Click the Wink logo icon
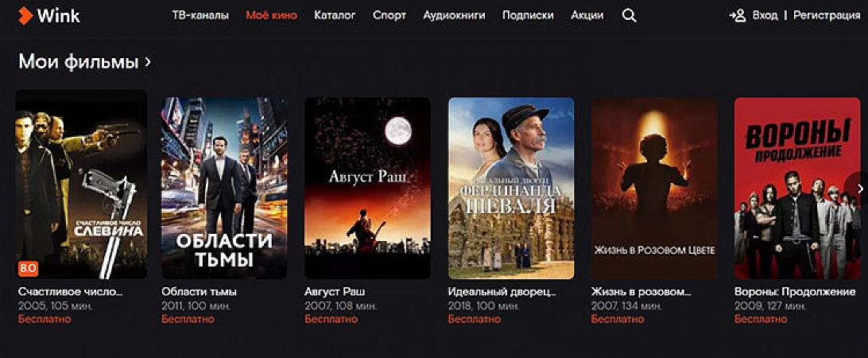 coord(25,16)
